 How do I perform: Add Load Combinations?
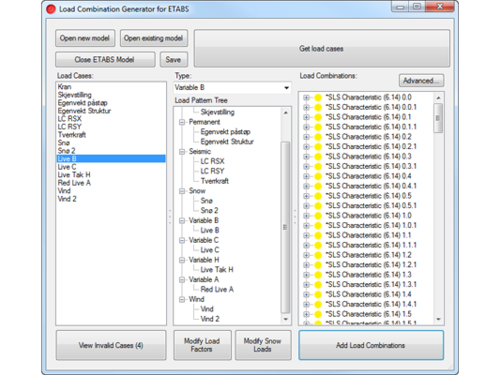click(x=371, y=345)
